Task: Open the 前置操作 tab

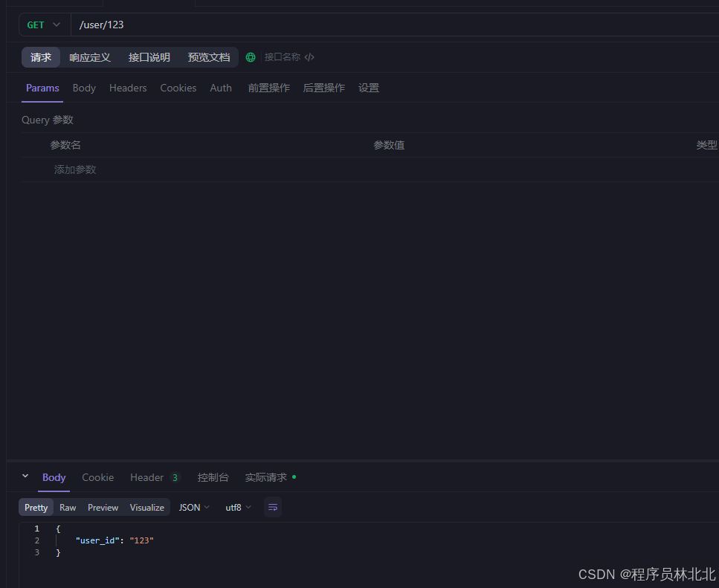Action: (268, 88)
